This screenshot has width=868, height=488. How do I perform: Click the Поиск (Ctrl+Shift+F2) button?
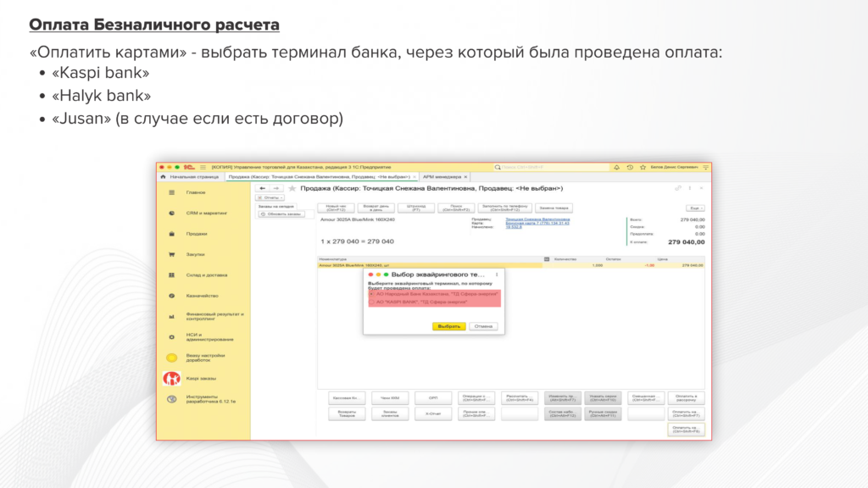[456, 208]
